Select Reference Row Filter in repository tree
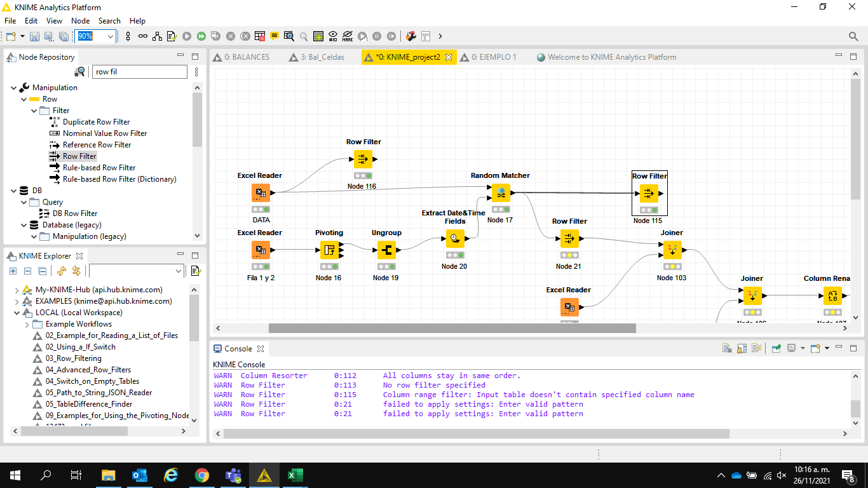The height and width of the screenshot is (488, 868). point(97,145)
